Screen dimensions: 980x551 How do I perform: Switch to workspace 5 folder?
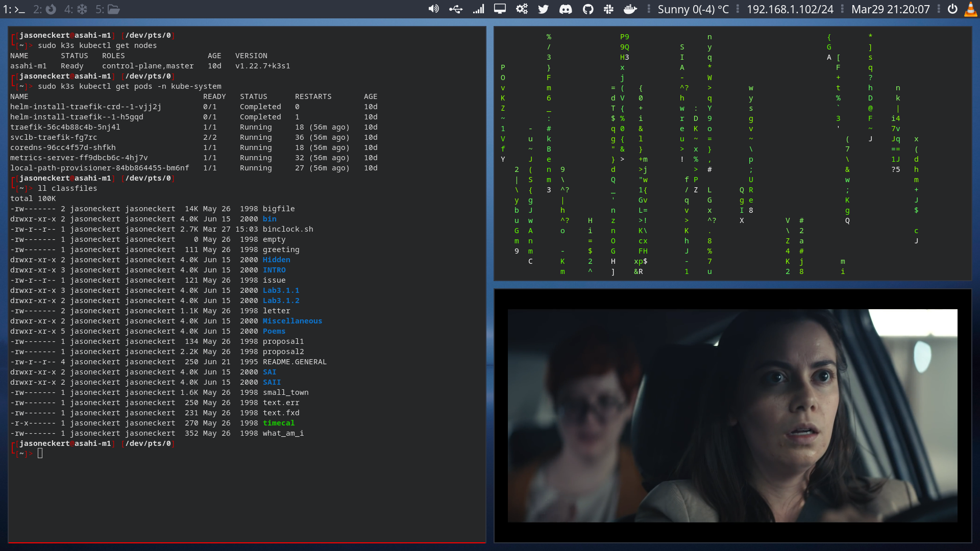pos(108,9)
